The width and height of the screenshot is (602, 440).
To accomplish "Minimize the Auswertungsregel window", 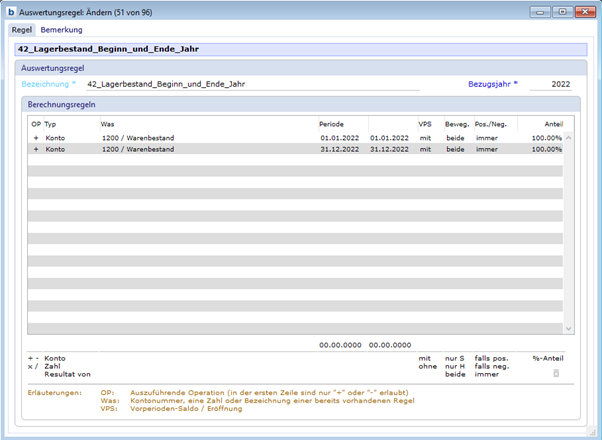I will click(x=543, y=11).
